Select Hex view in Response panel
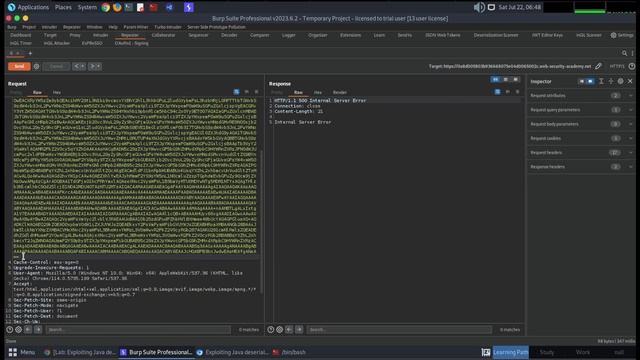Viewport: 640px width, 360px height. pyautogui.click(x=318, y=93)
